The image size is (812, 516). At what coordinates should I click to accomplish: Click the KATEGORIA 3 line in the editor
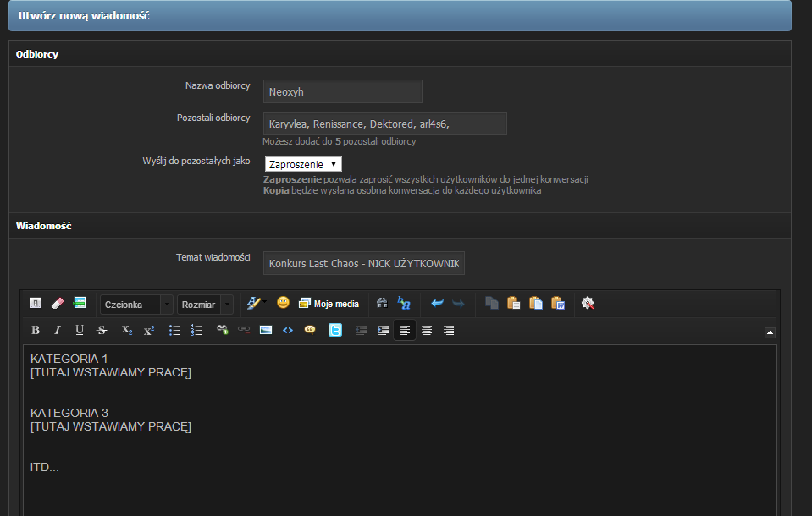(x=69, y=413)
